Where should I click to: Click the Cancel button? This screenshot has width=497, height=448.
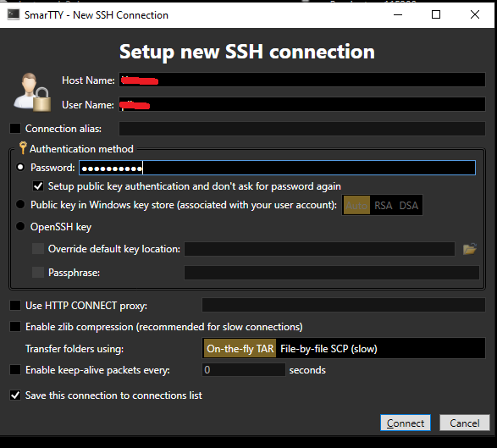click(465, 423)
